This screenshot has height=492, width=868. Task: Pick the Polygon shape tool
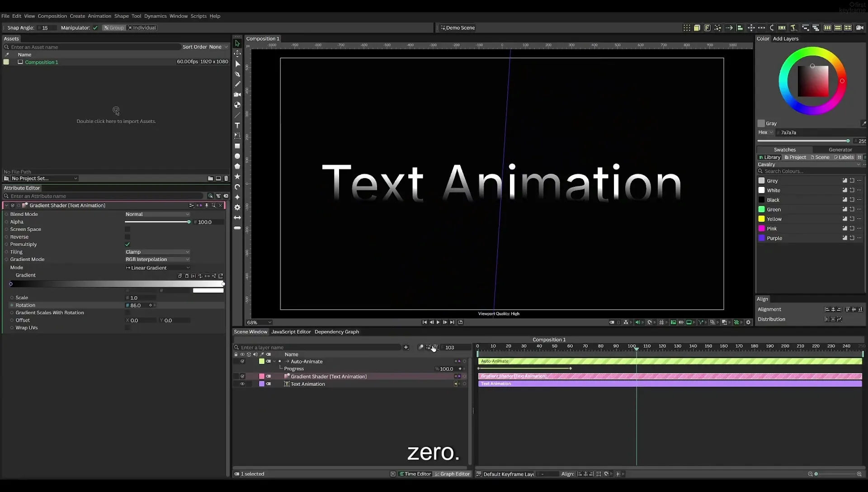(237, 166)
